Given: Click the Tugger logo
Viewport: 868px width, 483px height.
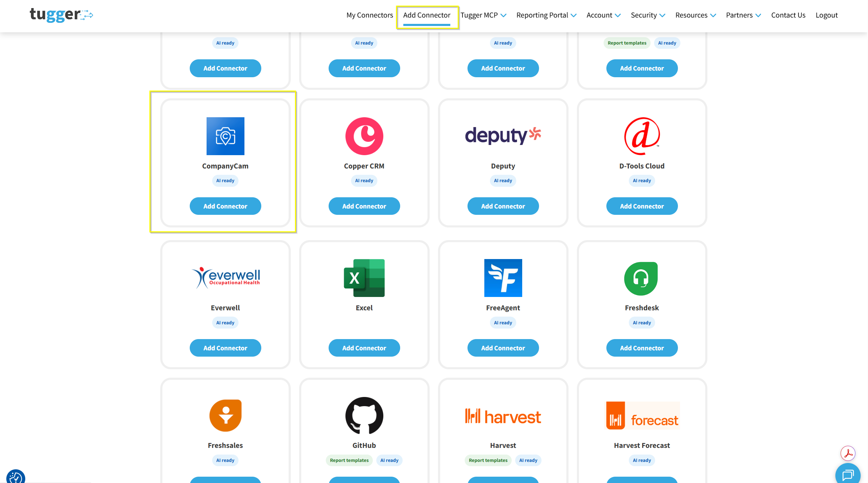Looking at the screenshot, I should tap(61, 15).
